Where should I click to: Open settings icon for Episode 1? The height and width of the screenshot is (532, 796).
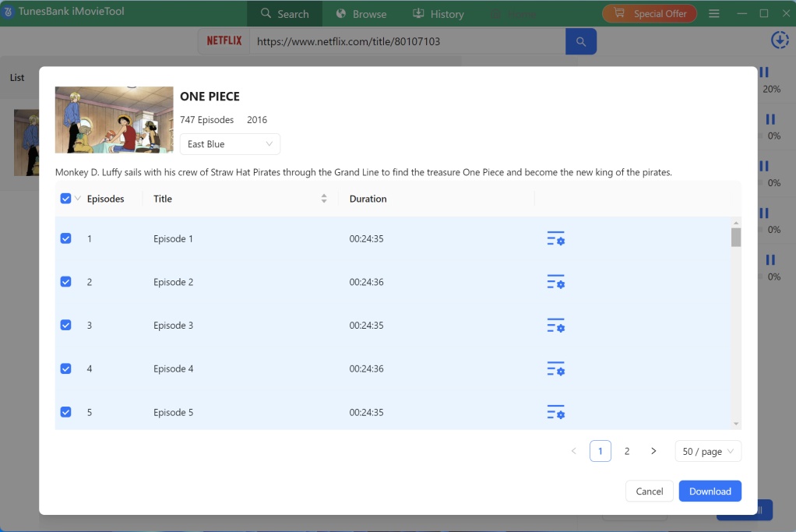(x=555, y=239)
